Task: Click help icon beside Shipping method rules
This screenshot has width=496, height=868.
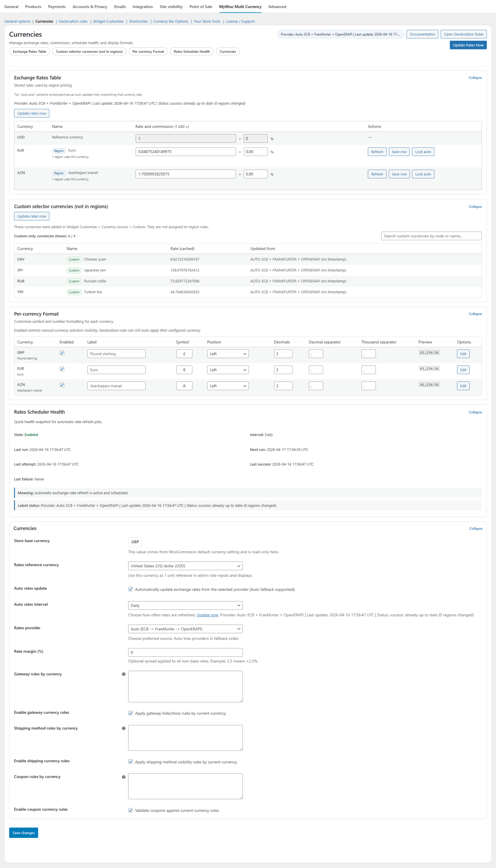Action: (x=124, y=728)
